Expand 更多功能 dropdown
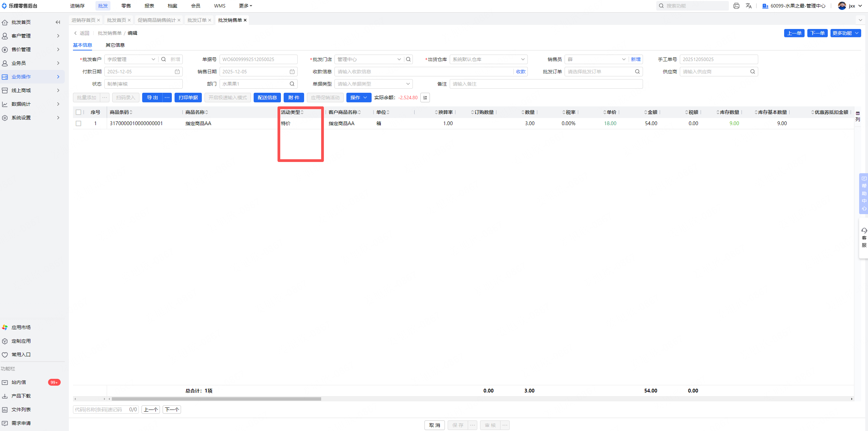This screenshot has height=431, width=868. 845,33
